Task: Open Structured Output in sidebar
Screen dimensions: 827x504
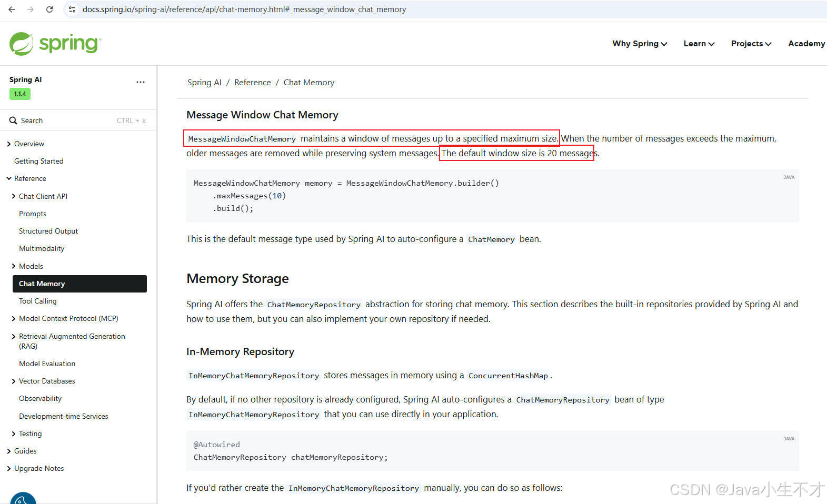Action: pos(48,231)
